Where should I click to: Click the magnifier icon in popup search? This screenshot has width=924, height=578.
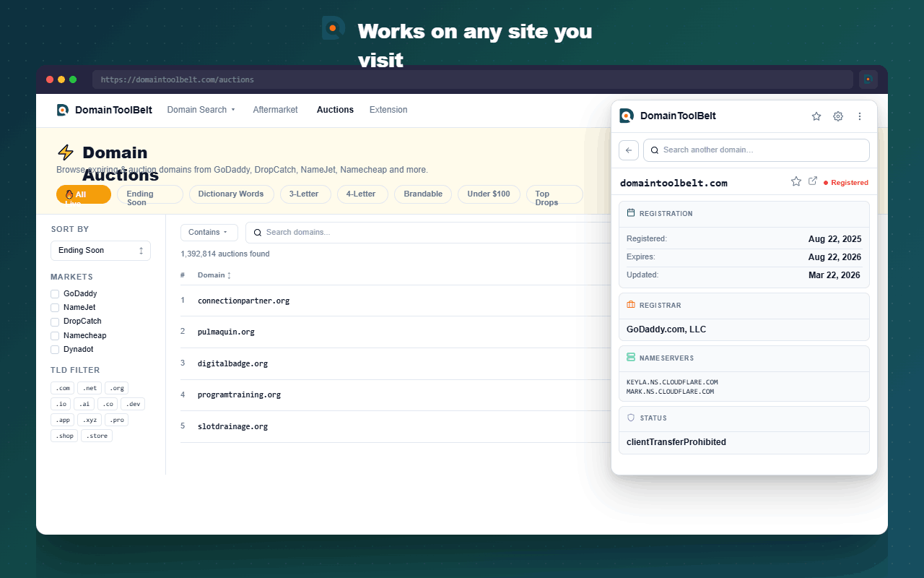[x=655, y=150]
